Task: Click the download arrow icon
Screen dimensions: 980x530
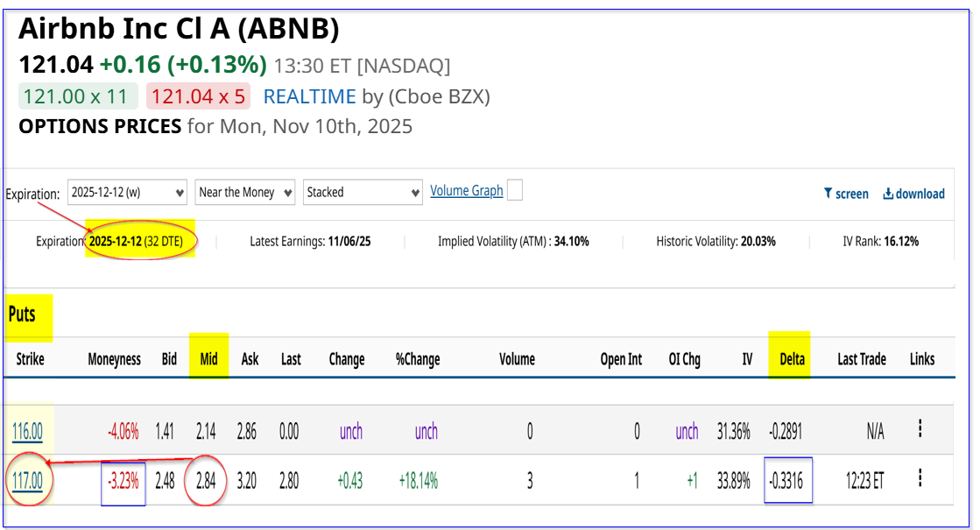Action: [x=888, y=194]
